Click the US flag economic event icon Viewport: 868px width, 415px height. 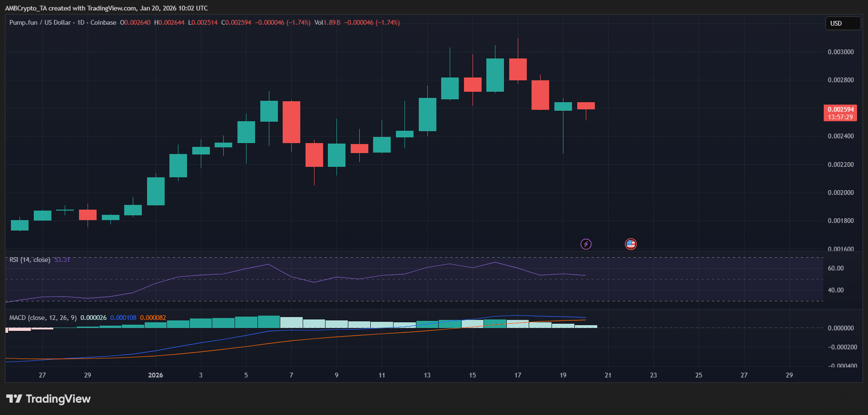click(x=631, y=244)
